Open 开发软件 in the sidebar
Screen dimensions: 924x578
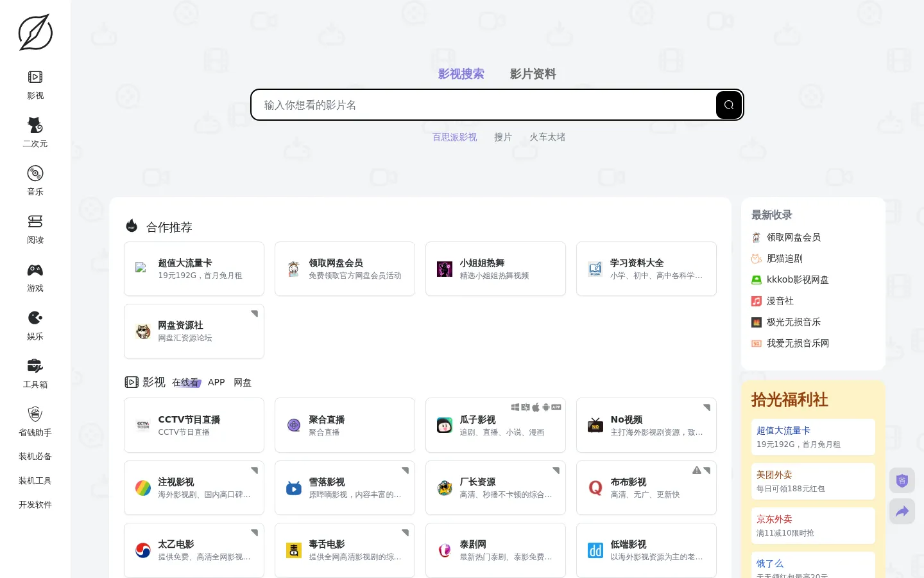coord(35,505)
